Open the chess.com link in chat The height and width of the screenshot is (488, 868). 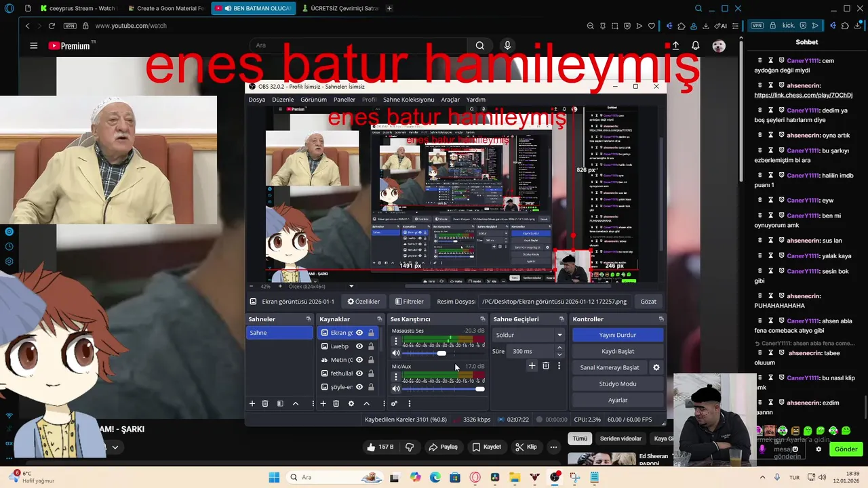[x=804, y=95]
